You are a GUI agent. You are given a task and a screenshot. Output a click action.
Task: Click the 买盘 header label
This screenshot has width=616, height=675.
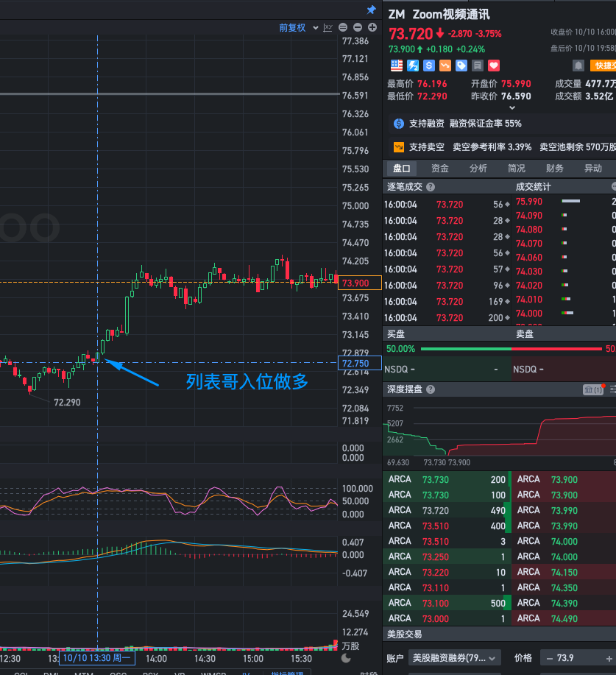(x=396, y=334)
